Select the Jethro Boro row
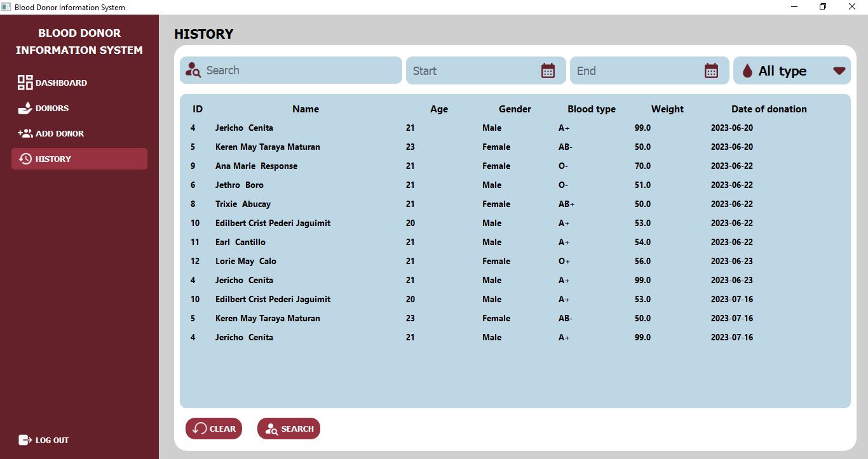This screenshot has height=459, width=868. (515, 185)
